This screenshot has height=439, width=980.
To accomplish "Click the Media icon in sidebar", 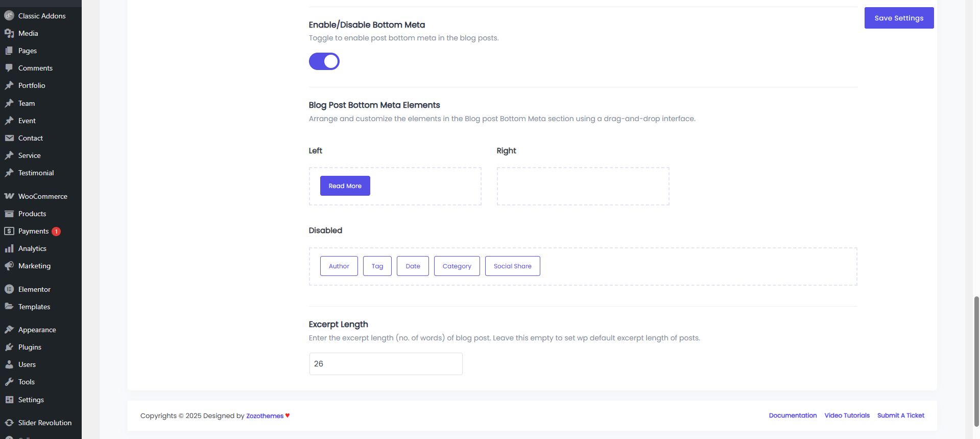I will pyautogui.click(x=9, y=33).
